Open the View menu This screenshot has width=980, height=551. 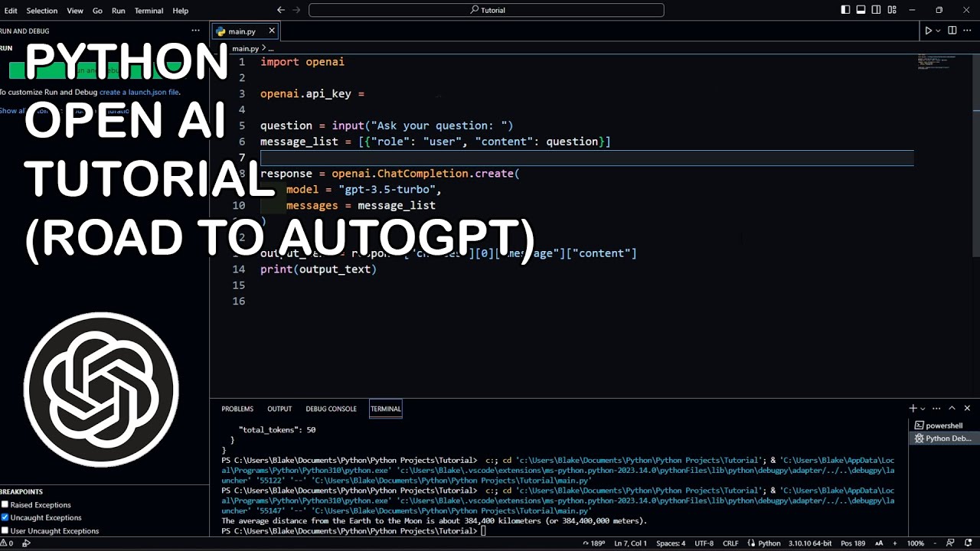coord(75,11)
